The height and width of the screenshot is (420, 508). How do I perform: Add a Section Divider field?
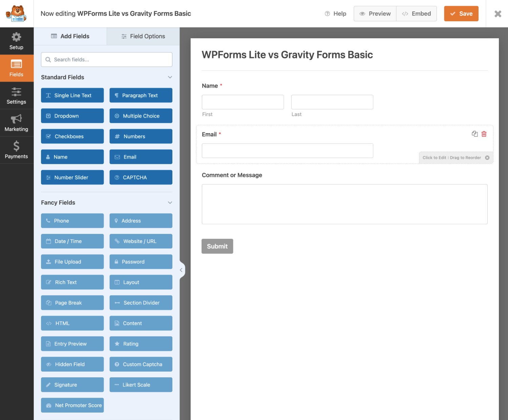pyautogui.click(x=141, y=303)
